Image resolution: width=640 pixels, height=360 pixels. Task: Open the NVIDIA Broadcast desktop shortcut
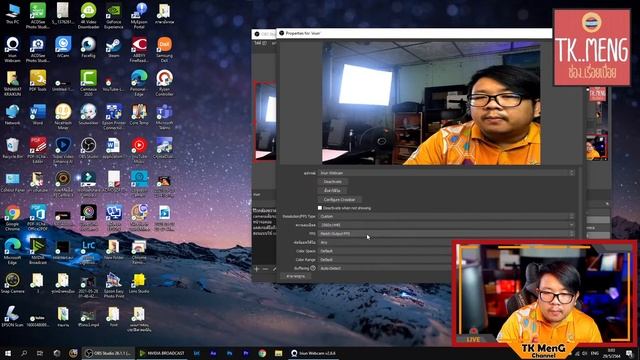pos(38,251)
